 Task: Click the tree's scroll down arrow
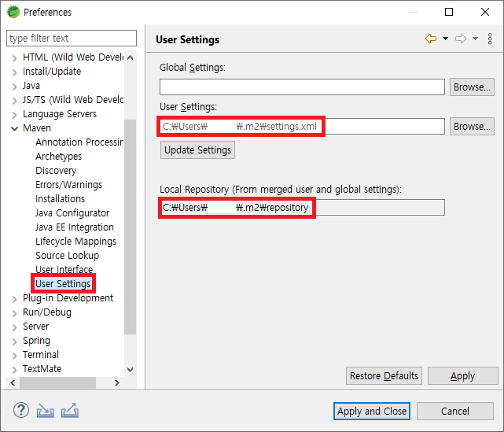131,370
